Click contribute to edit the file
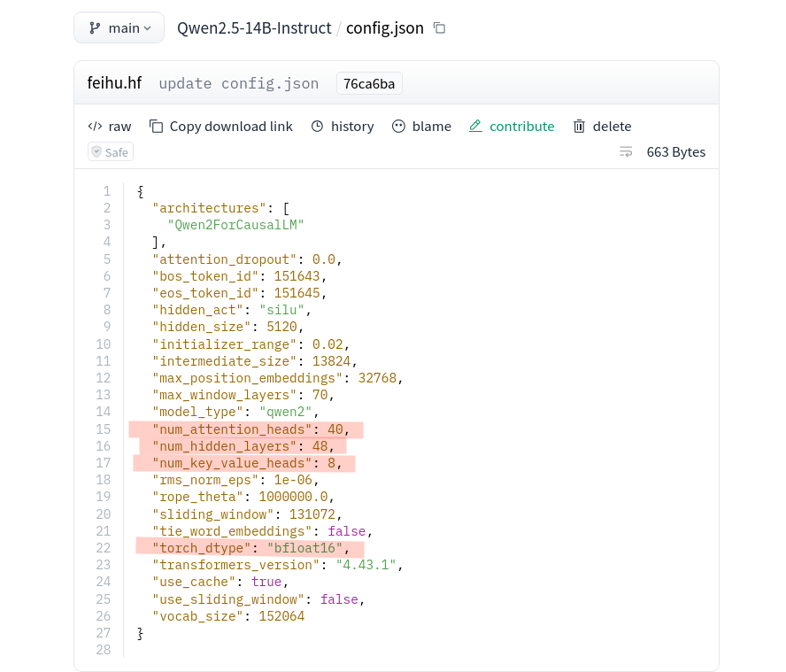This screenshot has width=786, height=672. (512, 127)
